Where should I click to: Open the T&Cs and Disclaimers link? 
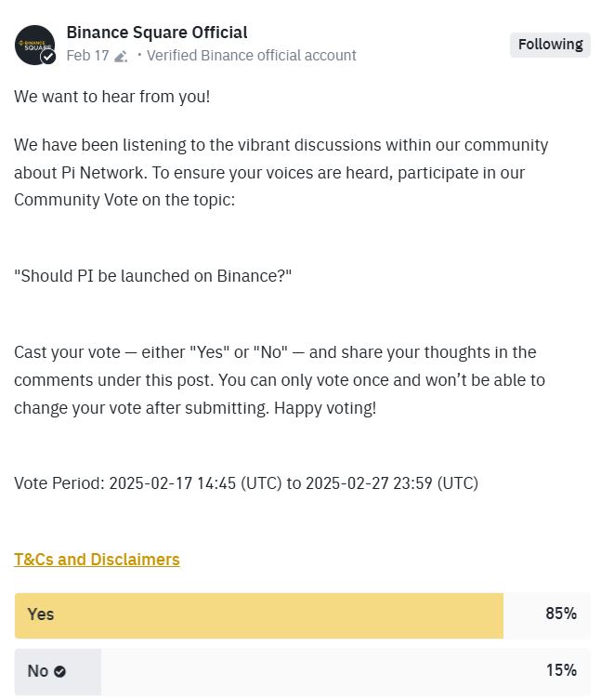point(97,560)
